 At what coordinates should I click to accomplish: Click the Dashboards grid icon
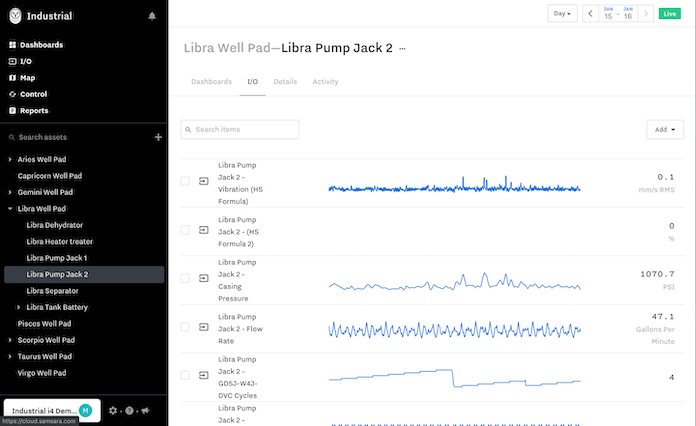(x=12, y=45)
